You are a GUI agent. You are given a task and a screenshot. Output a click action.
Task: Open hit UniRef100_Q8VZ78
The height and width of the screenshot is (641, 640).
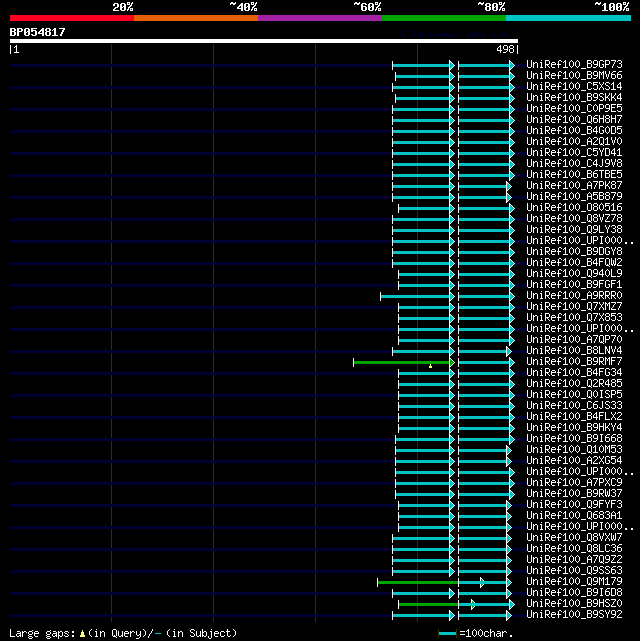(x=574, y=219)
